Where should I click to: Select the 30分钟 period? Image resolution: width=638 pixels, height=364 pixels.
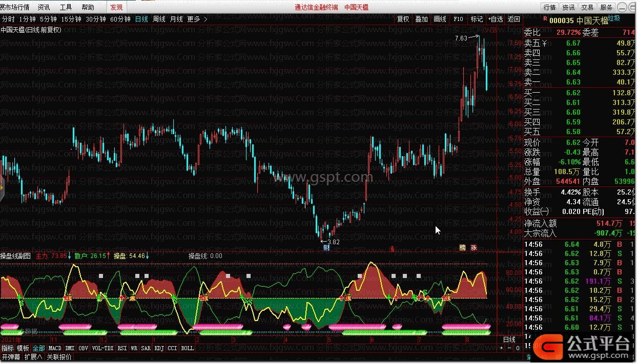[95, 19]
